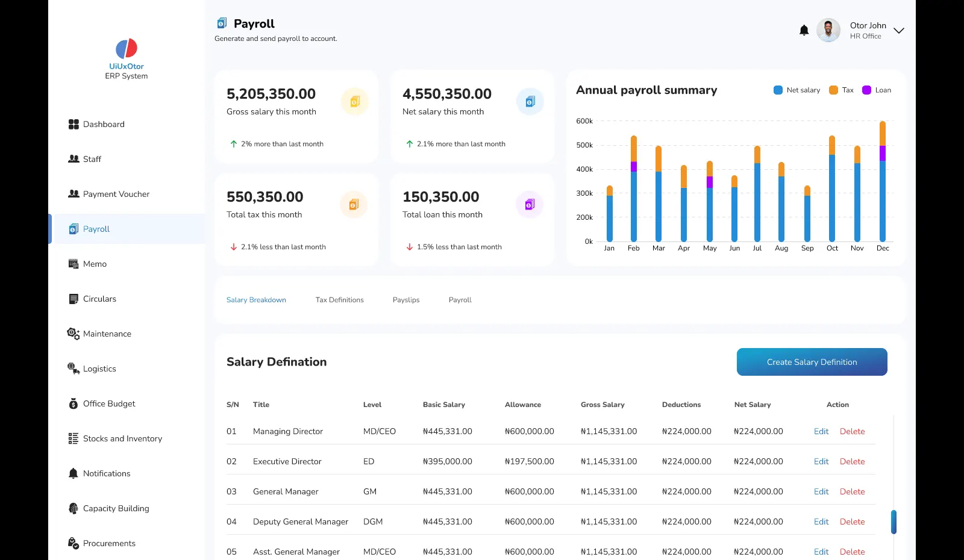Screen dimensions: 964x560
Task: Delete the General Manager row
Action: coord(852,491)
